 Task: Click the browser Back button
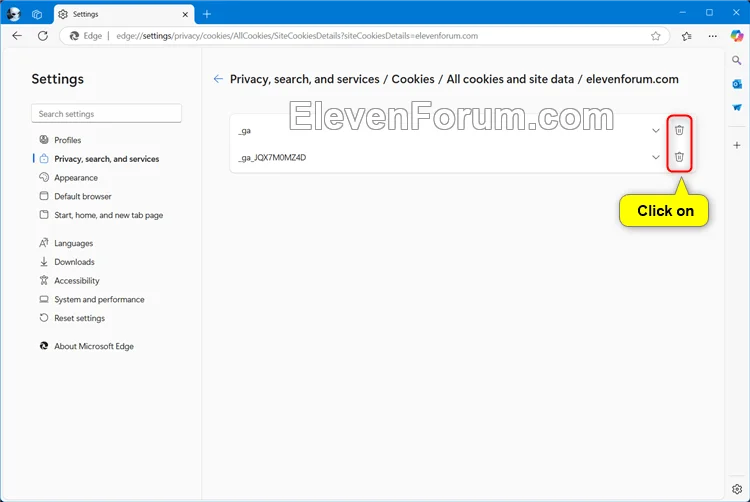17,36
